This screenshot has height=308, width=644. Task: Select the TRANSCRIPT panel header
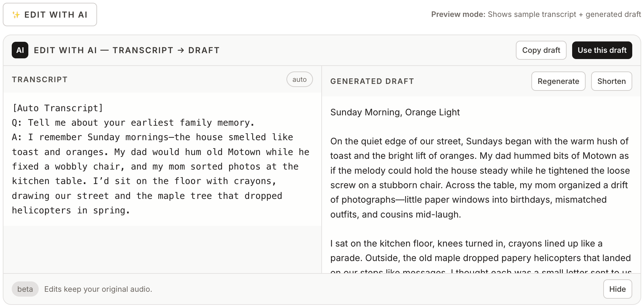click(39, 79)
